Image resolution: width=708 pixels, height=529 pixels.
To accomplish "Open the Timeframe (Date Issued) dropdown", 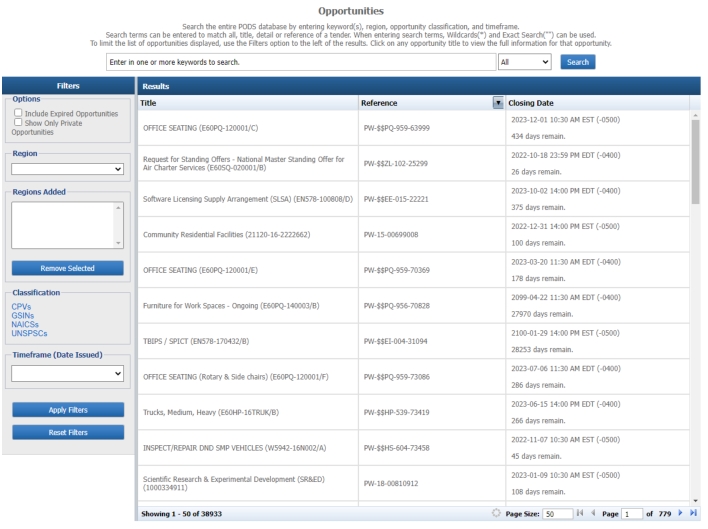I will tap(67, 374).
